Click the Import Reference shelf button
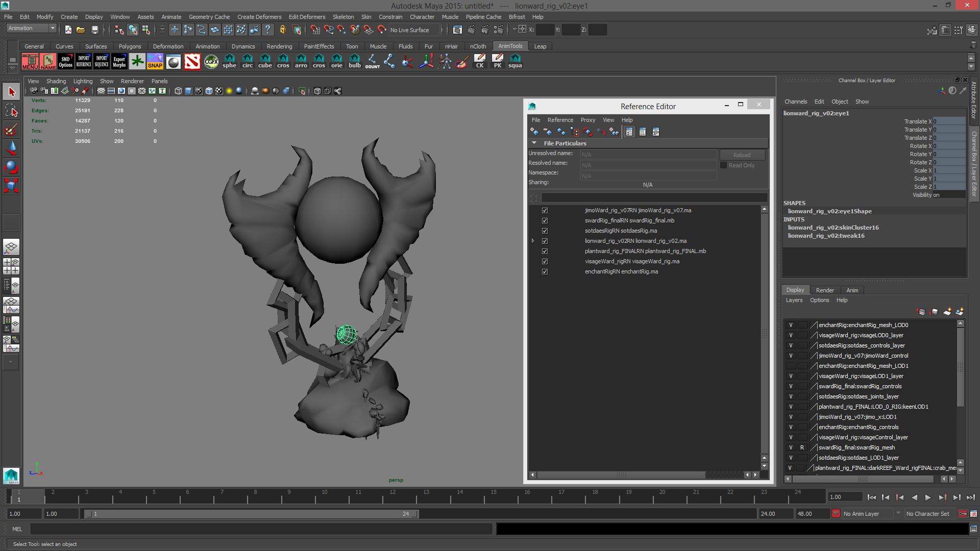Screen dimensions: 980x551 click(84, 61)
